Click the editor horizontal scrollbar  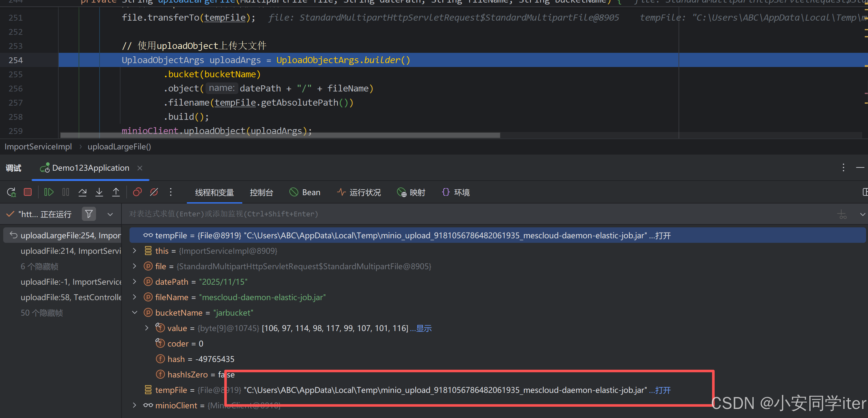pos(280,135)
